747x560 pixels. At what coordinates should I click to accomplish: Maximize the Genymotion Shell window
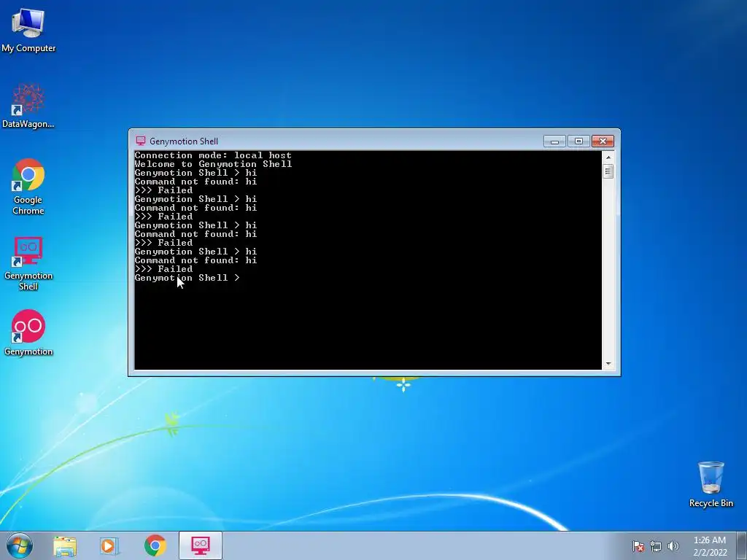tap(578, 141)
